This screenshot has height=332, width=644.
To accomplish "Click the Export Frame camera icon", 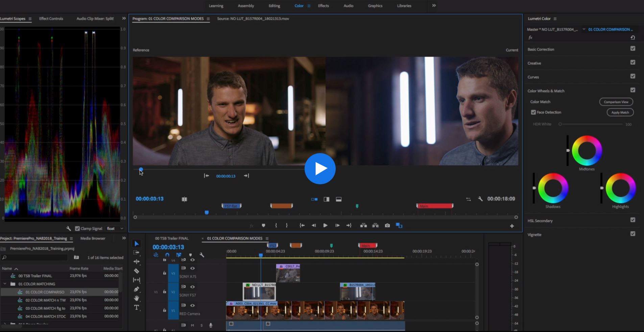I will [387, 226].
